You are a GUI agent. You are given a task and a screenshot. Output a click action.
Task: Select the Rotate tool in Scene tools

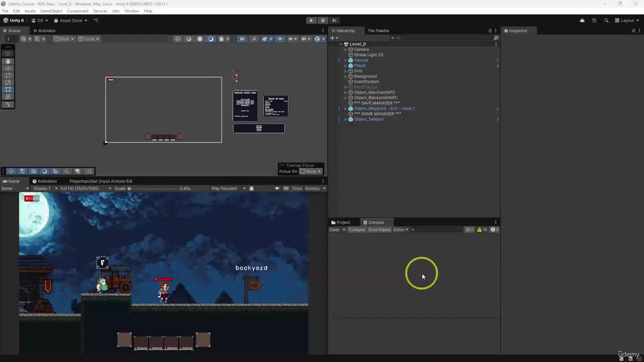8,75
